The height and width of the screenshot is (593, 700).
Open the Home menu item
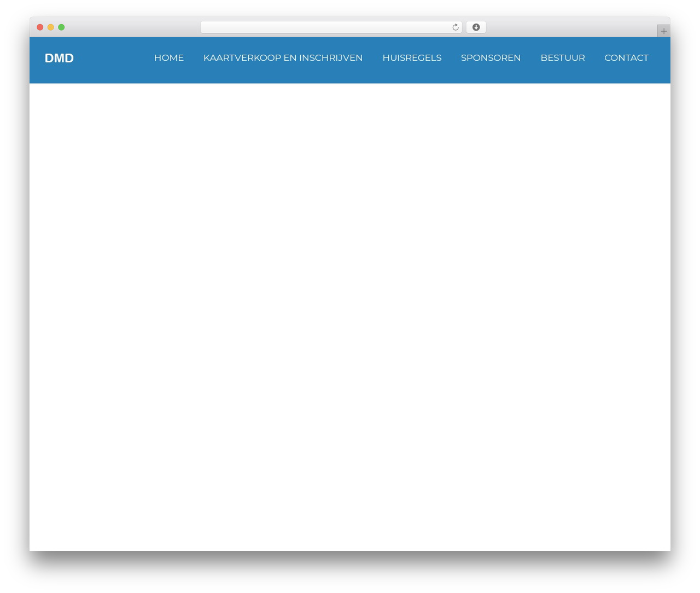point(169,58)
